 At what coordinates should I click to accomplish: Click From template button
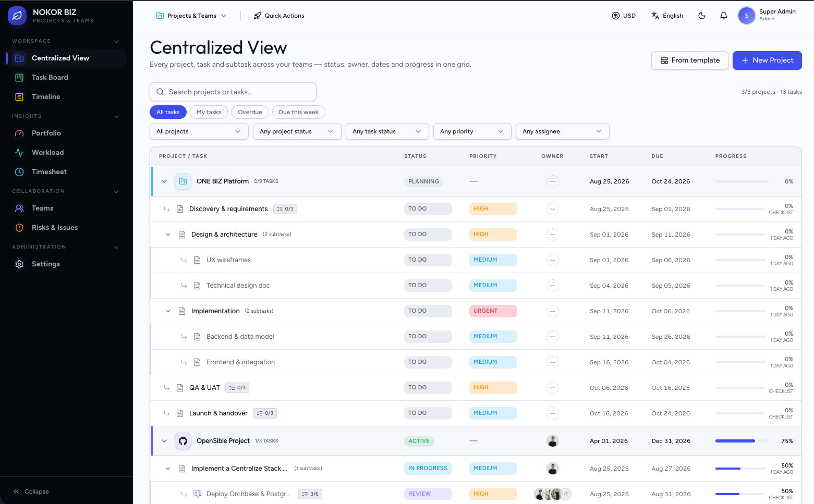(x=690, y=60)
